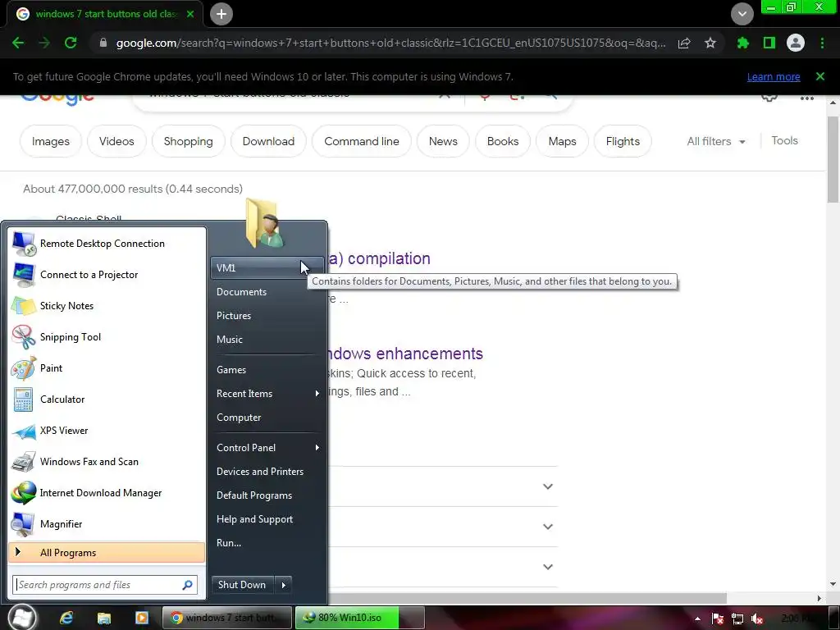Open the Run... dialog
Viewport: 840px width, 630px height.
(x=267, y=543)
